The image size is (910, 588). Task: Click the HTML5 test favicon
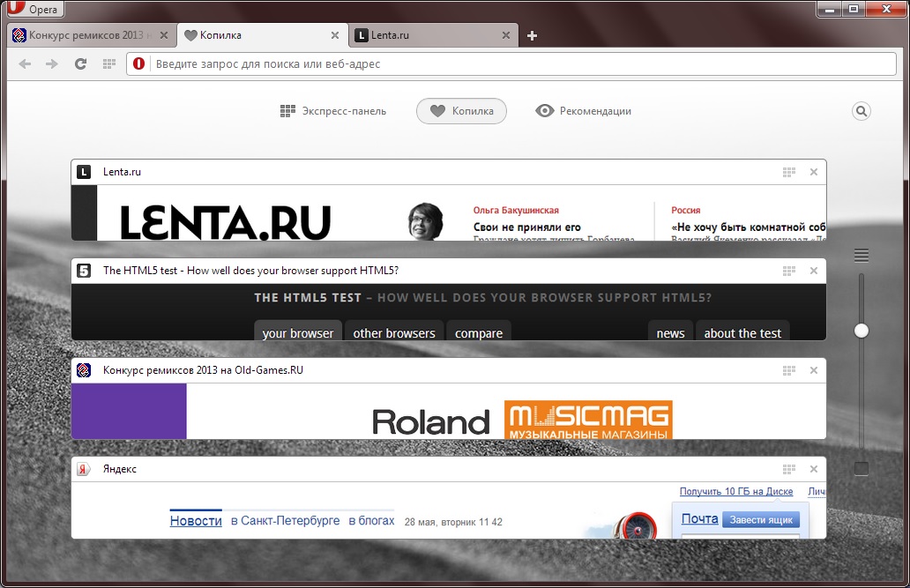tap(84, 271)
